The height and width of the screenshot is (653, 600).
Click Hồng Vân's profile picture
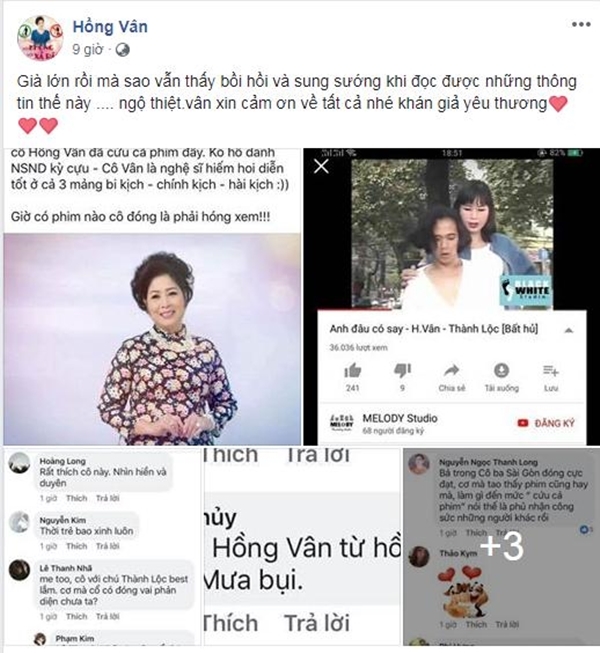(x=40, y=37)
